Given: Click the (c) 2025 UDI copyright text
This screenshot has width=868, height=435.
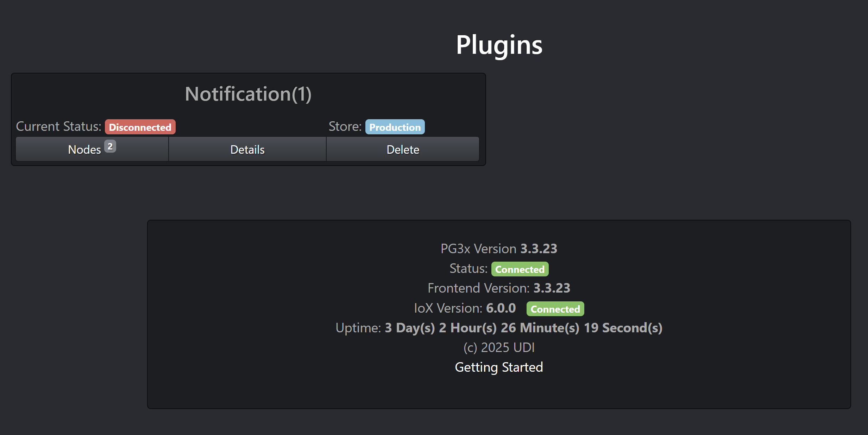Looking at the screenshot, I should point(499,347).
